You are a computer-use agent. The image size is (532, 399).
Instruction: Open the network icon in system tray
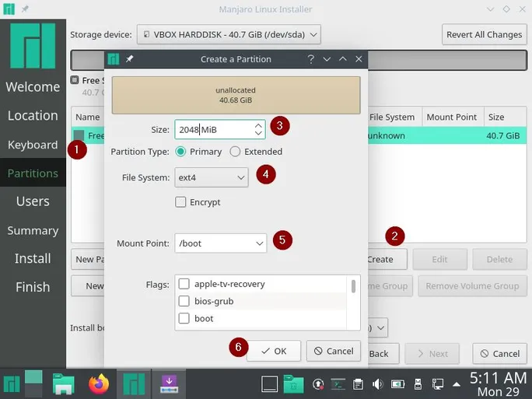438,383
